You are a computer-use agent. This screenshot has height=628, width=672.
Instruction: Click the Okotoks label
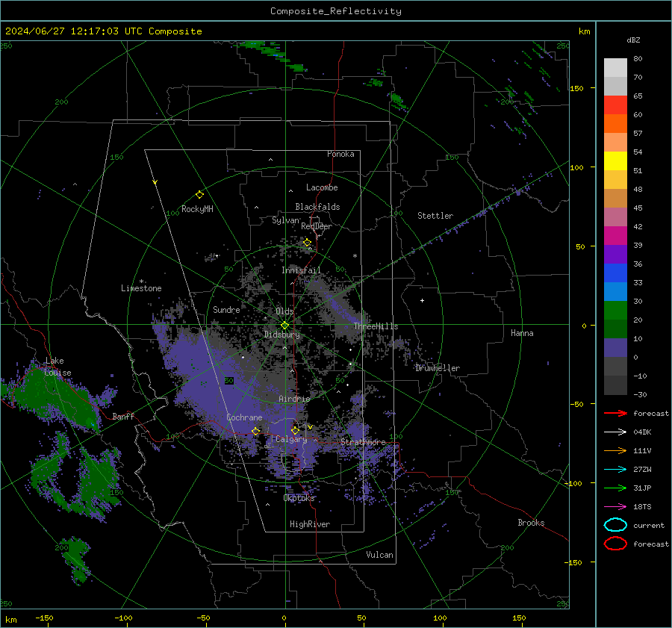click(299, 498)
